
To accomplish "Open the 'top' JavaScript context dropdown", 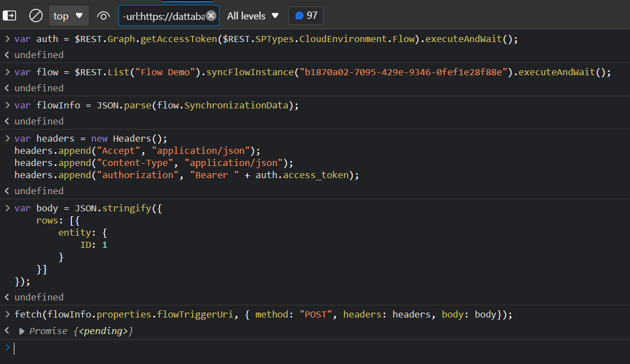I will coord(68,15).
